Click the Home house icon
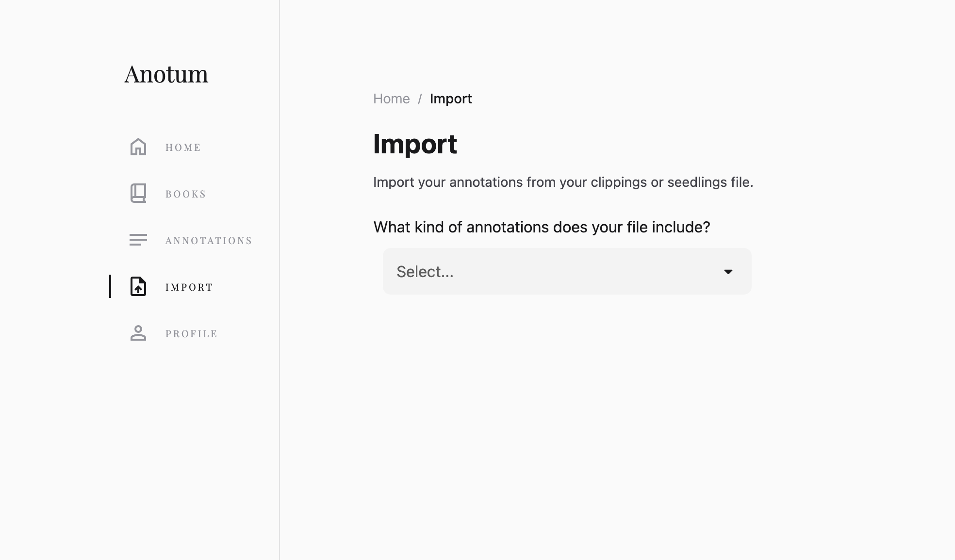The height and width of the screenshot is (560, 955). pyautogui.click(x=138, y=147)
